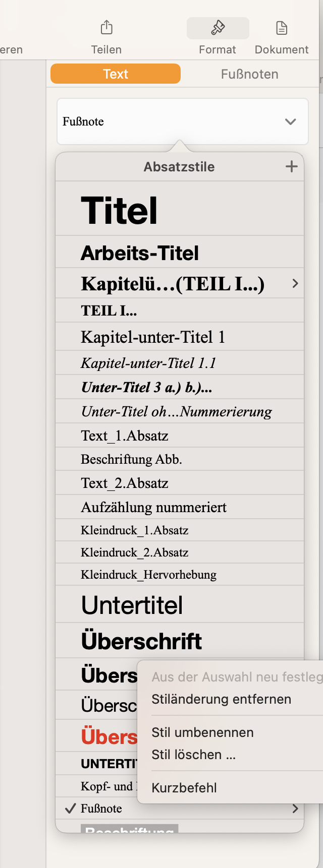Apply the Arbeits-Titel paragraph style
This screenshot has width=323, height=868.
click(x=140, y=253)
